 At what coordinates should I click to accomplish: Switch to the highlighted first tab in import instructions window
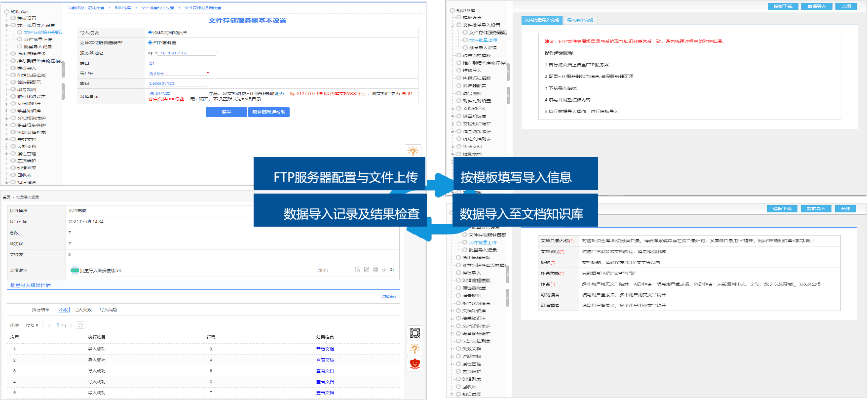click(x=542, y=20)
